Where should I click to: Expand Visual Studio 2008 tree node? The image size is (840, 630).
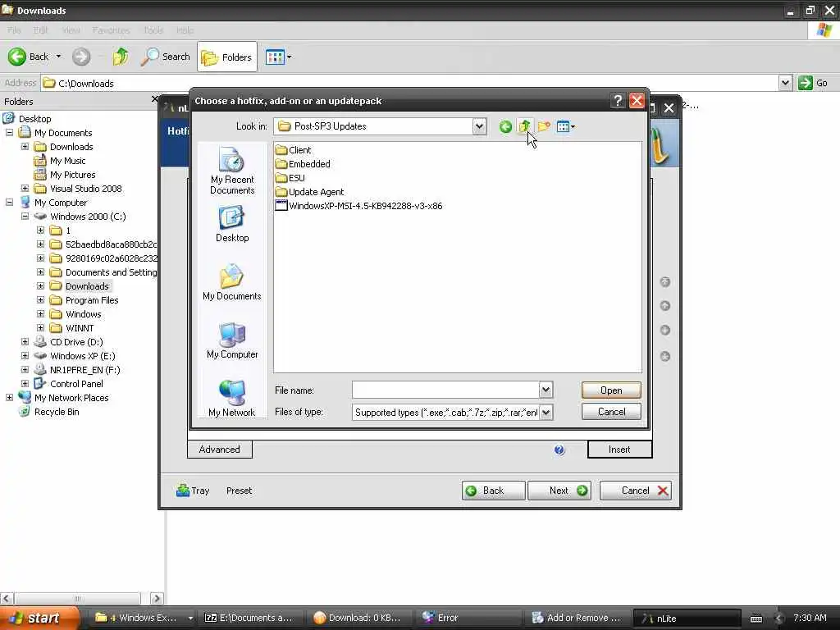coord(25,189)
